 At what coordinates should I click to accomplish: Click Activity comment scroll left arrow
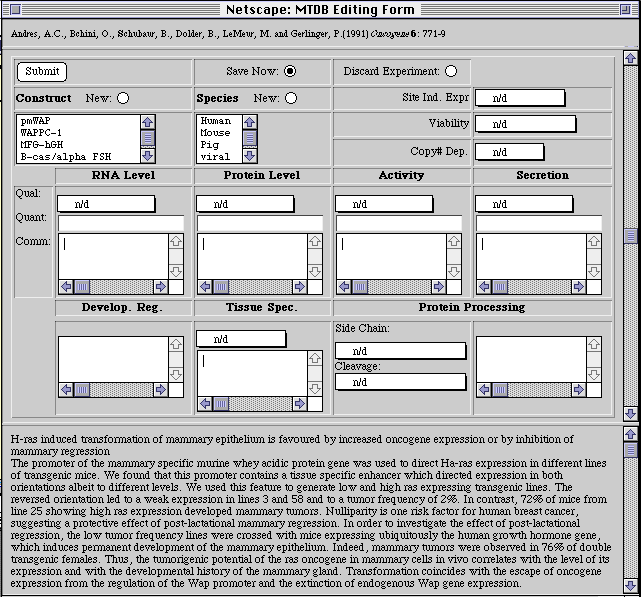(x=344, y=287)
